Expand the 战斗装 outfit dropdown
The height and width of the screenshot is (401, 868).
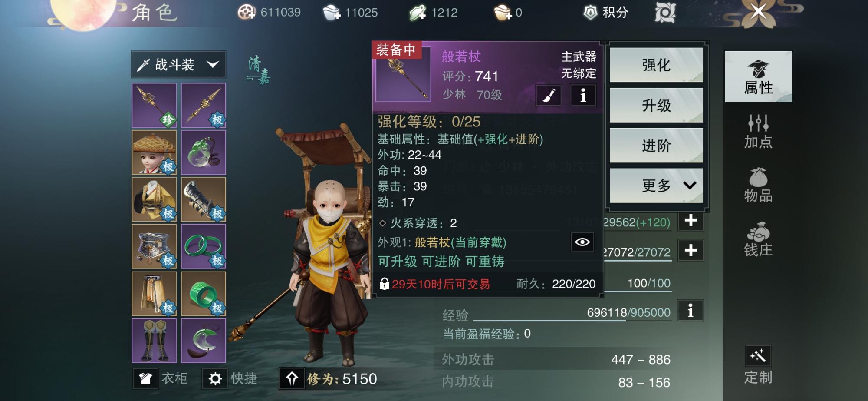coord(178,65)
